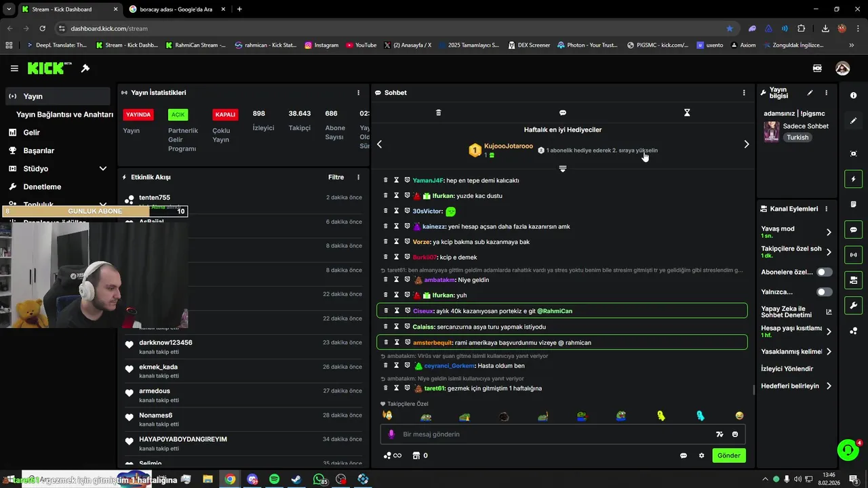The height and width of the screenshot is (488, 868).
Task: Click Filtre in Etkinlik Akışı
Action: tap(336, 178)
